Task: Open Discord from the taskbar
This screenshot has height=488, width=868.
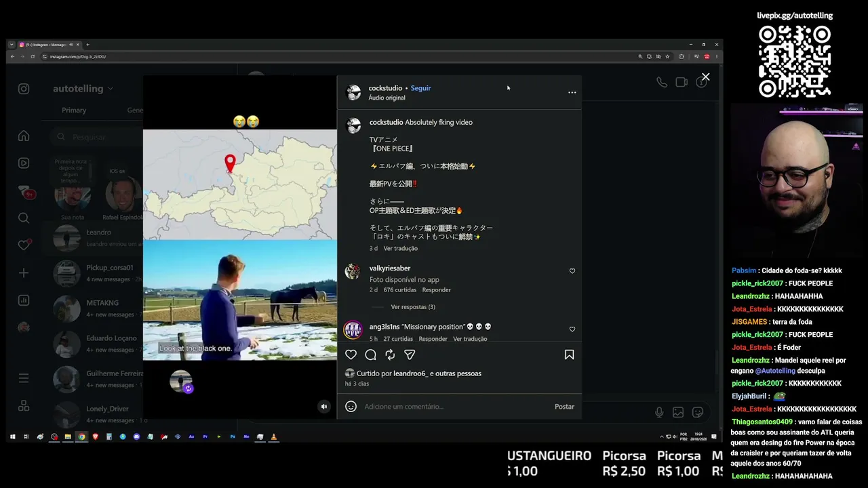Action: (x=136, y=437)
